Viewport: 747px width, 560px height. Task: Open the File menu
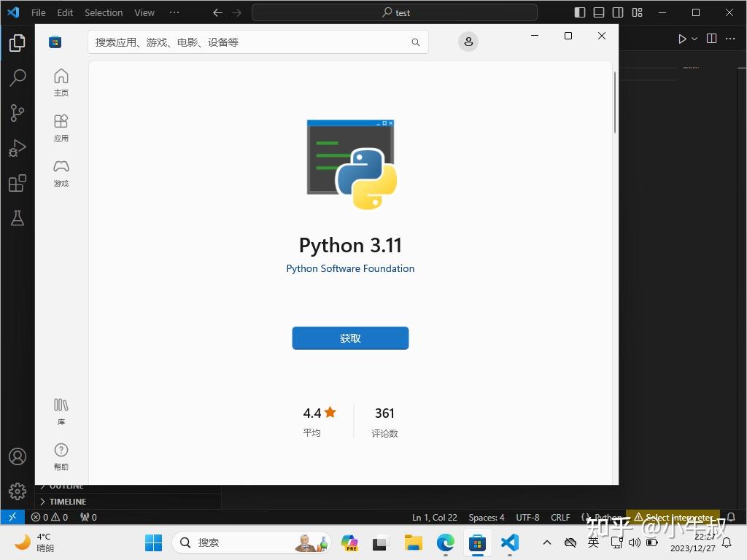click(38, 12)
